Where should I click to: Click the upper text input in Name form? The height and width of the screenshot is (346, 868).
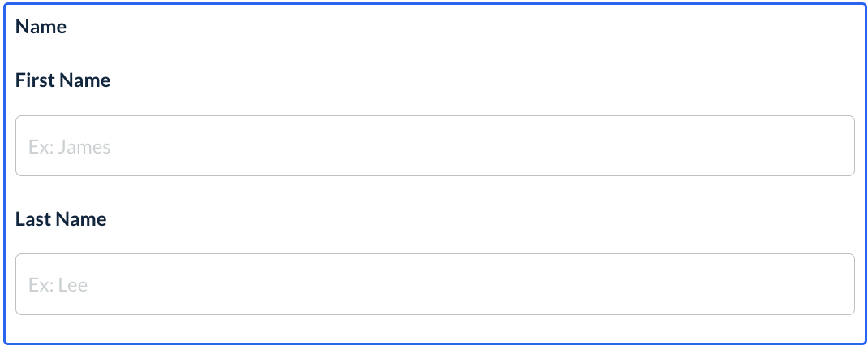tap(435, 146)
